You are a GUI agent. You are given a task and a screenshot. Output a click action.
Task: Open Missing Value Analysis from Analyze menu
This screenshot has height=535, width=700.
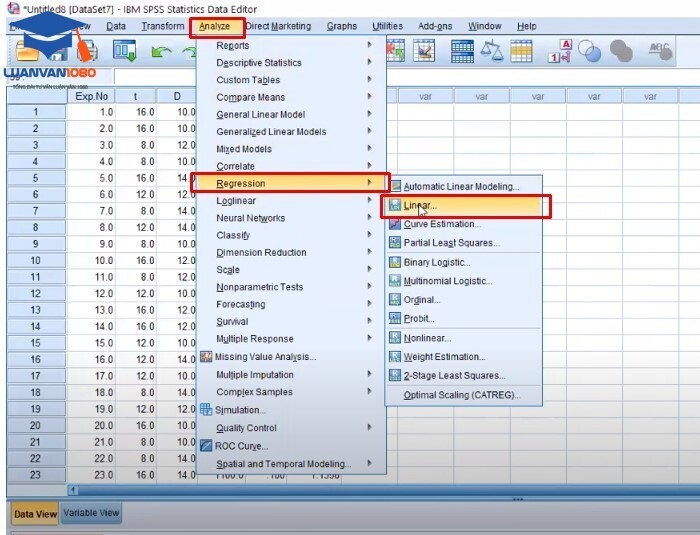click(x=265, y=357)
